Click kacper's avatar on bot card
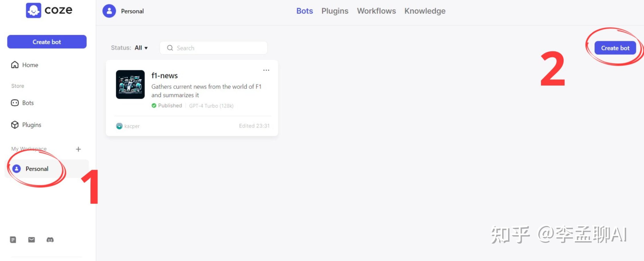The image size is (644, 261). (119, 126)
